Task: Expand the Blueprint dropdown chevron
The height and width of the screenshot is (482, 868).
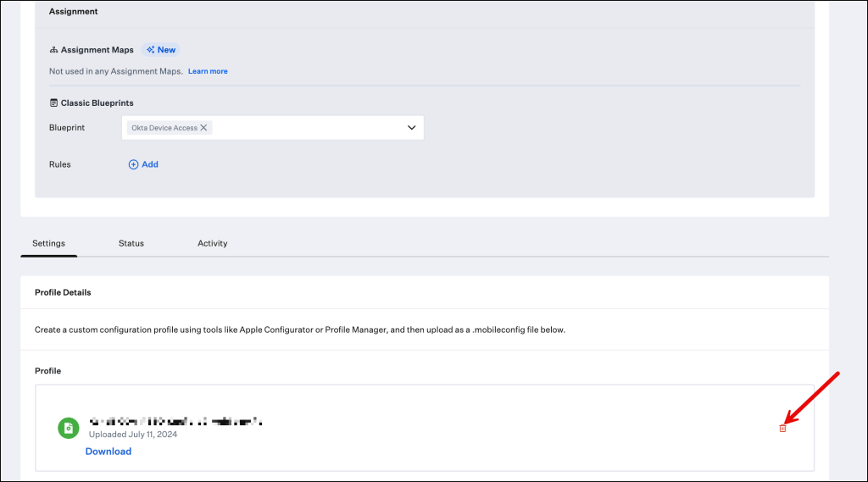Action: [x=411, y=128]
